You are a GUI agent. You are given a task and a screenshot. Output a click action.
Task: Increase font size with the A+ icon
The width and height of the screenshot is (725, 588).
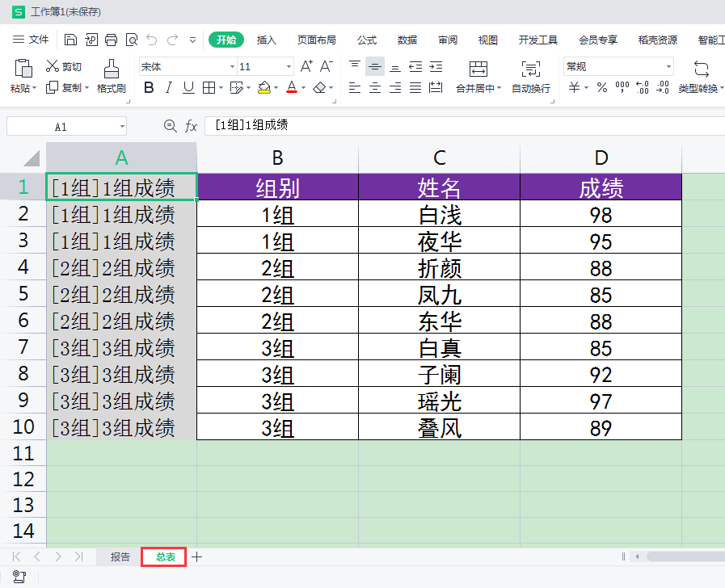coord(306,66)
